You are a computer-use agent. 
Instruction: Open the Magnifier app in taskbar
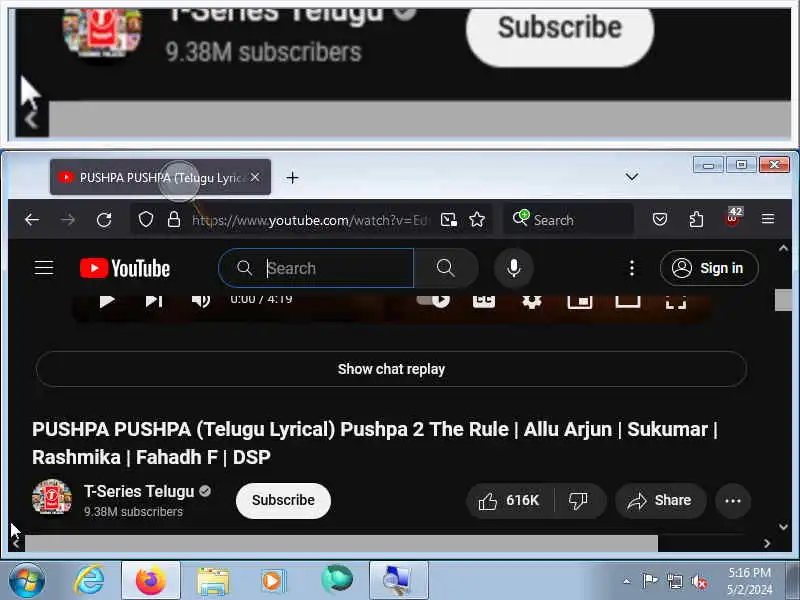pyautogui.click(x=398, y=581)
